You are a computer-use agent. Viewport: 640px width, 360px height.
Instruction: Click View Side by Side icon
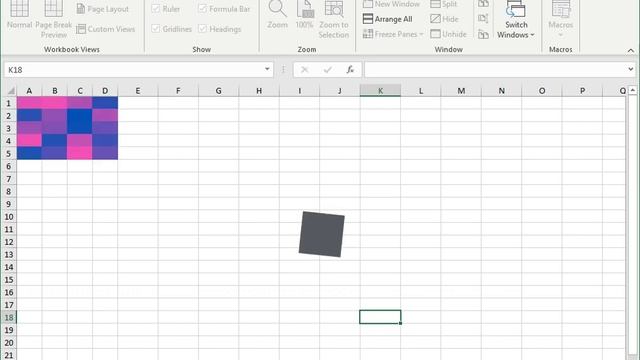coord(483,4)
